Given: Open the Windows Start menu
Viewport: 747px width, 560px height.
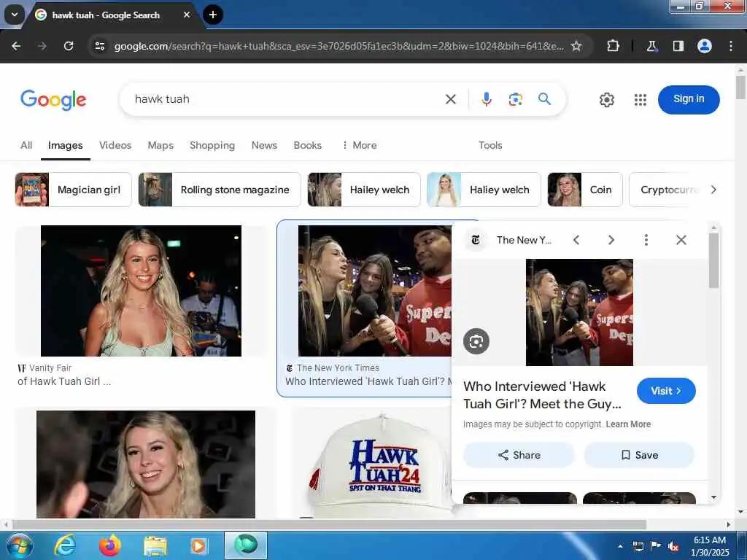Looking at the screenshot, I should [x=19, y=545].
